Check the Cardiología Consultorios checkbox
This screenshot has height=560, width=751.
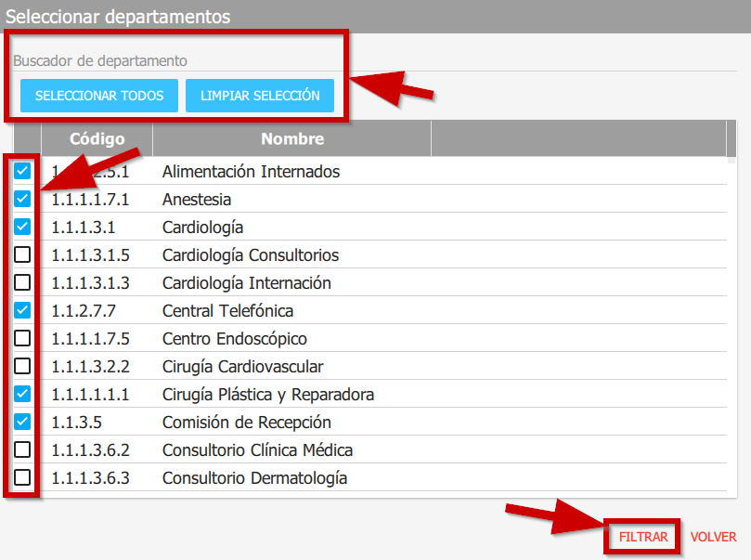click(22, 254)
